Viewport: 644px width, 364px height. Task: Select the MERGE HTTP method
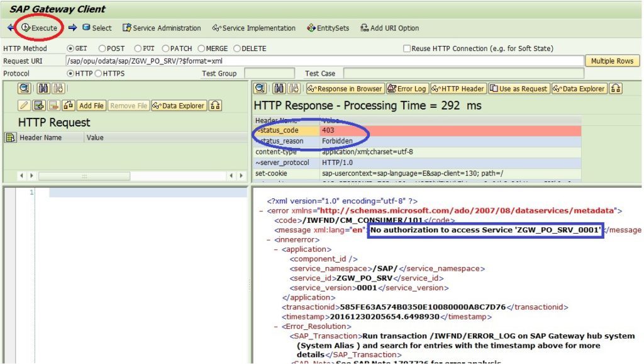(x=201, y=48)
